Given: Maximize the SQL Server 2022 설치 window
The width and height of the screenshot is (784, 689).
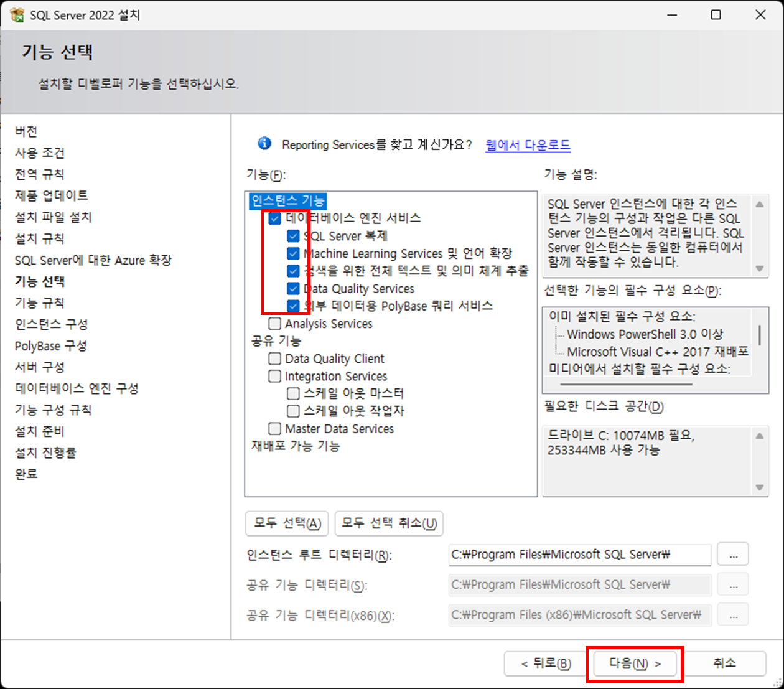Looking at the screenshot, I should 716,14.
